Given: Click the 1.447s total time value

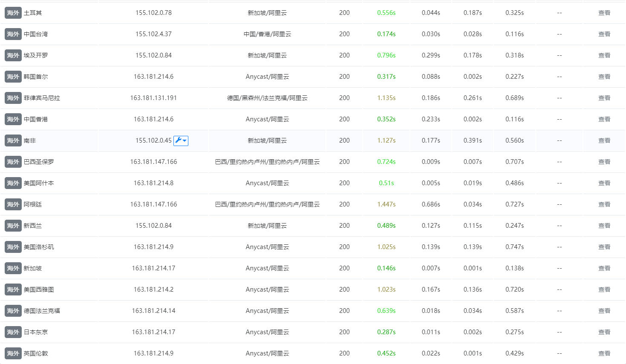Looking at the screenshot, I should click(x=387, y=204).
